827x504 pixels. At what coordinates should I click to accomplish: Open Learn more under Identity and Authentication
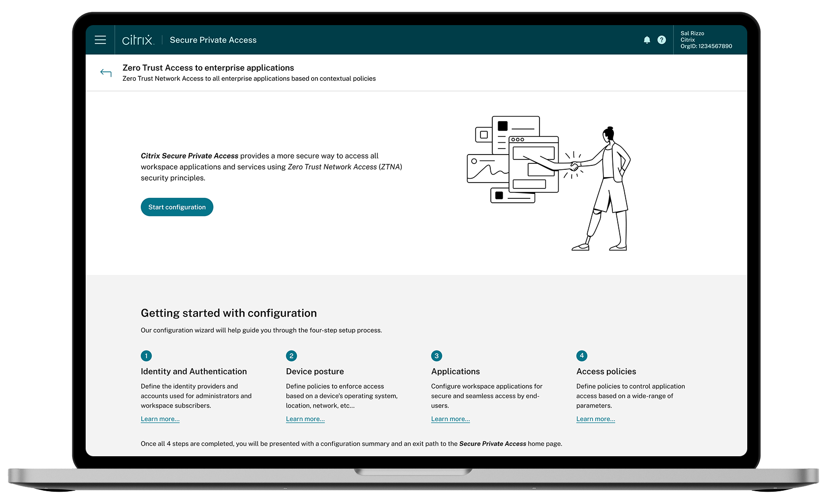[x=160, y=419]
